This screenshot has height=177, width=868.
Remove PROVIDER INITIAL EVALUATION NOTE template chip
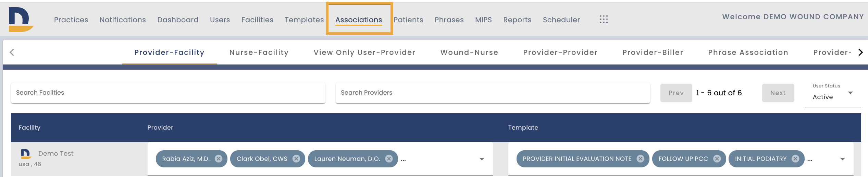pyautogui.click(x=641, y=159)
